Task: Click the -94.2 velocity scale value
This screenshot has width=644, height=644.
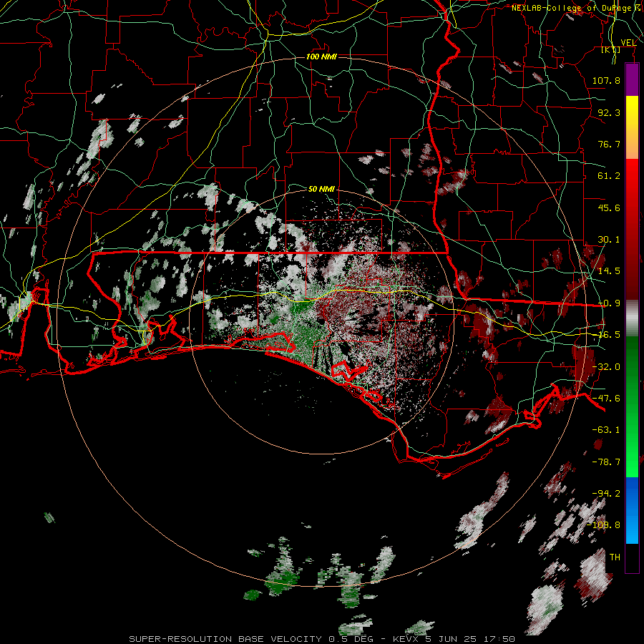Action: (606, 494)
